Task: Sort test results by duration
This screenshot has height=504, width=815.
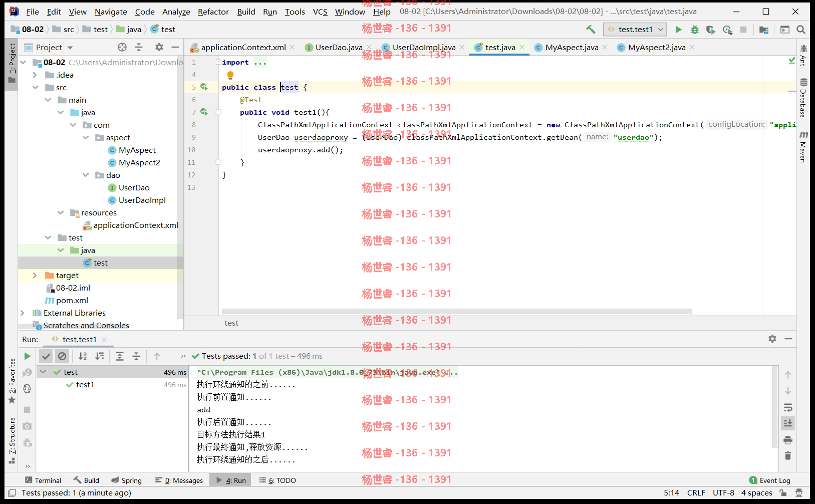Action: 100,356
